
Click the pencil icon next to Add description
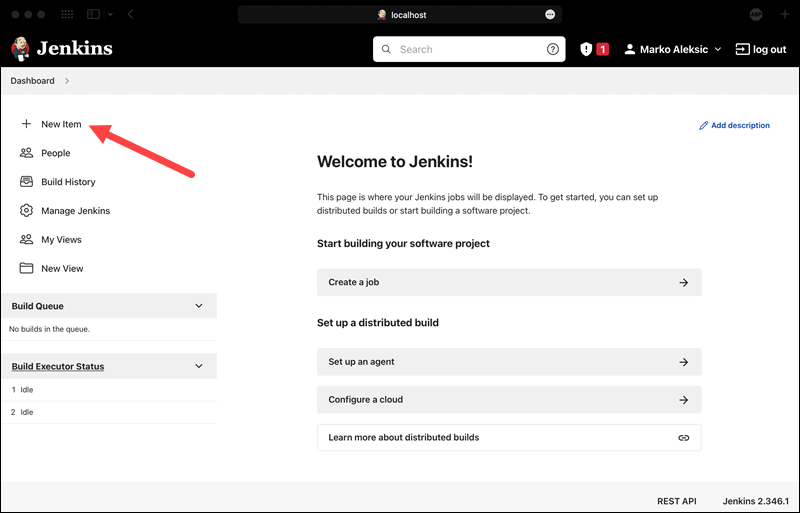704,125
